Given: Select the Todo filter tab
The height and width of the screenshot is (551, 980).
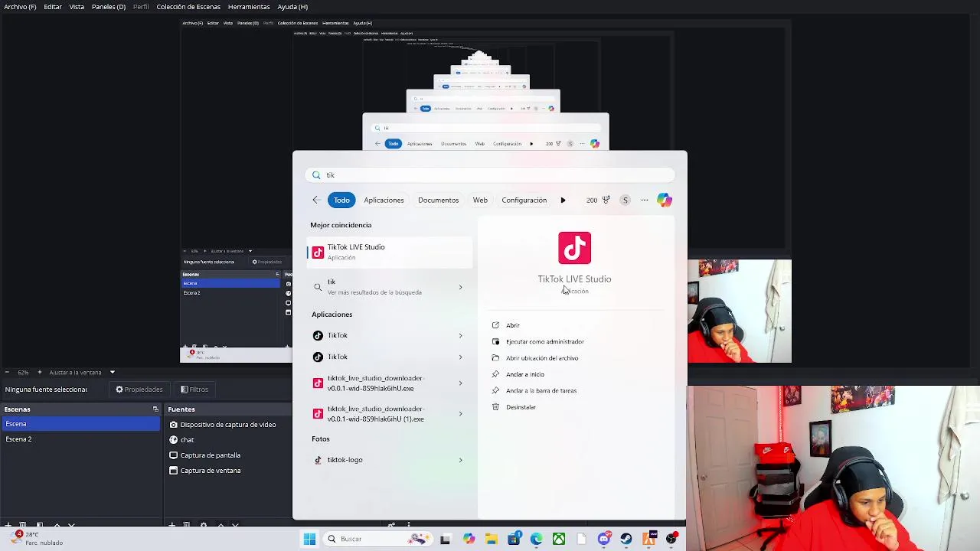Looking at the screenshot, I should click(x=341, y=200).
